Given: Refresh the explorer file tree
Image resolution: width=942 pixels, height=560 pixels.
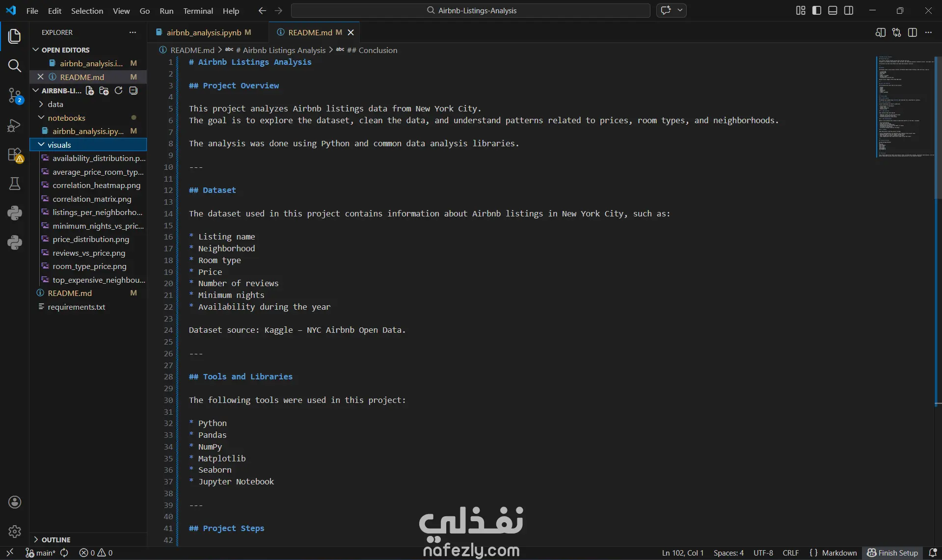Looking at the screenshot, I should [x=118, y=91].
